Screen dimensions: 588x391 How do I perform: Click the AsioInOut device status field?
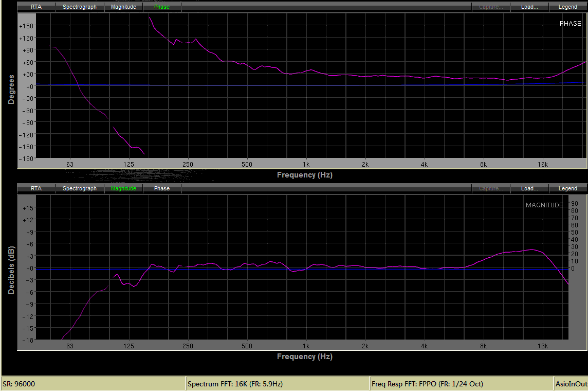571,384
